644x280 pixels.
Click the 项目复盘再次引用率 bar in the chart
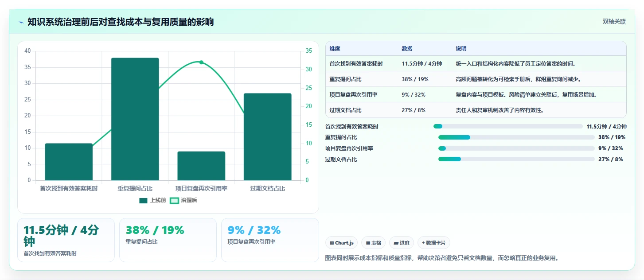coord(201,166)
